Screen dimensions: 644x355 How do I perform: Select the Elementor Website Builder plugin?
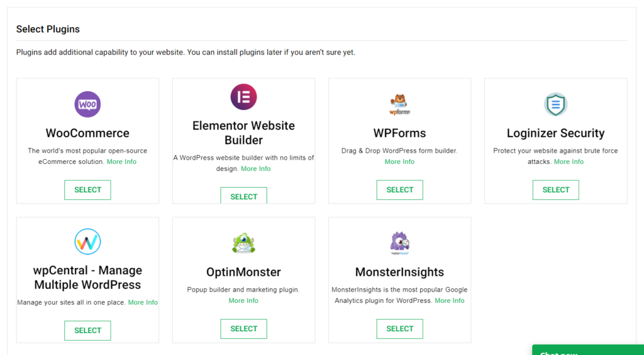click(x=243, y=196)
